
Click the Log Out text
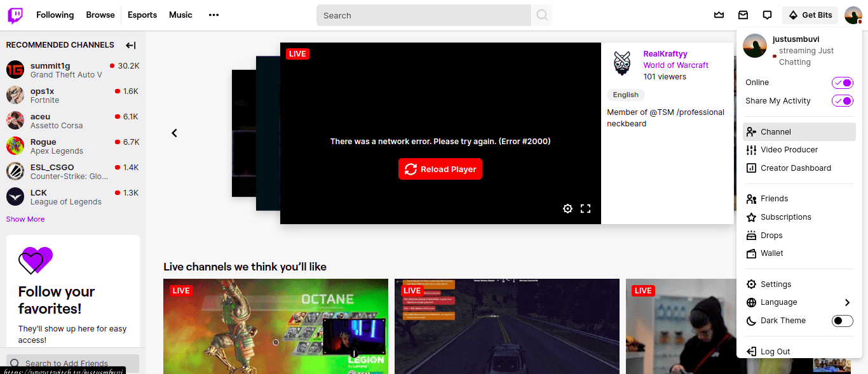[x=775, y=352]
